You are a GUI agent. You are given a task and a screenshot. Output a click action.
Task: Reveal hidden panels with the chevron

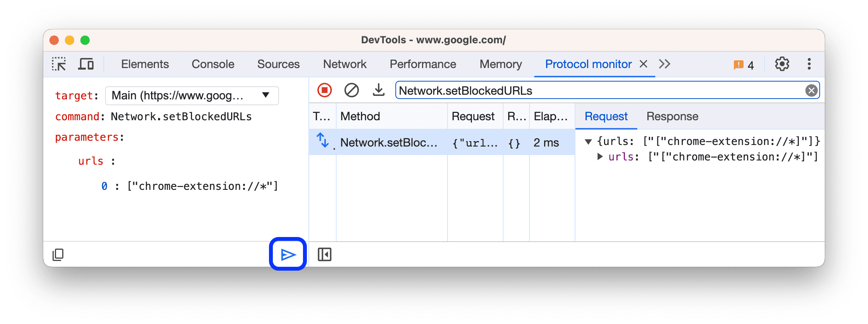665,64
